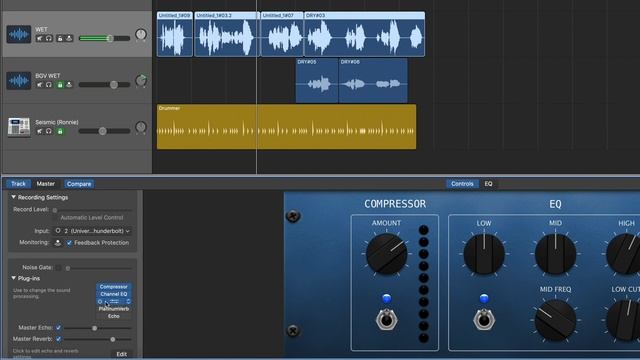640x360 pixels.
Task: Open third plug-in slot chooser arrows
Action: pyautogui.click(x=128, y=302)
